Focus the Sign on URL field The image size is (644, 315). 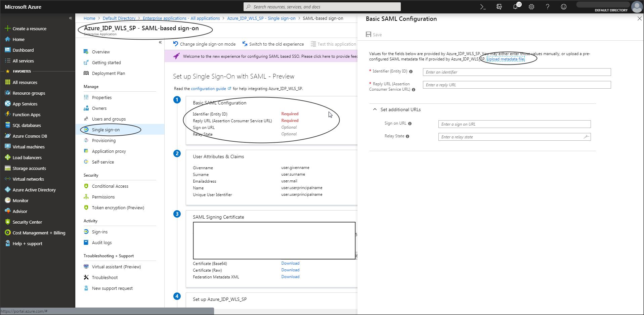click(514, 124)
